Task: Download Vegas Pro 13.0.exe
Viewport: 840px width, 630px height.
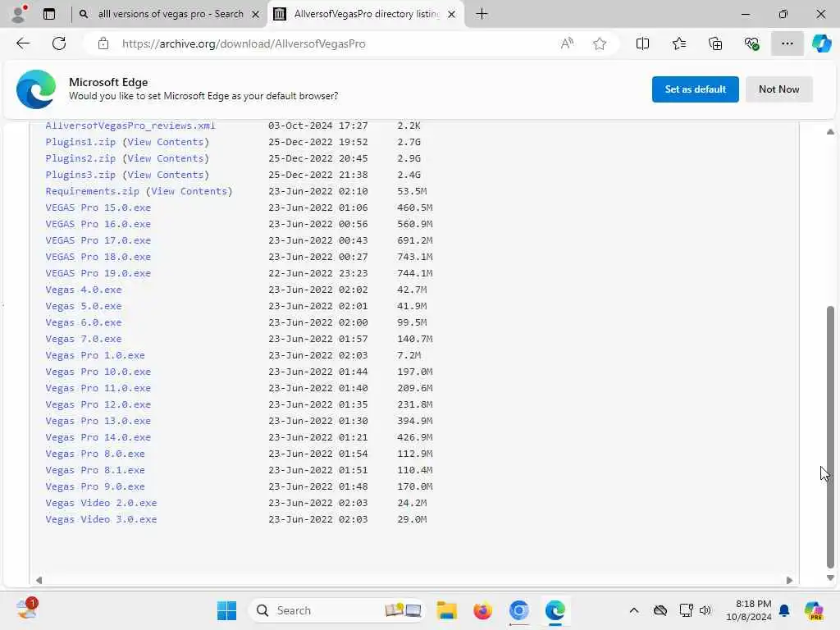Action: pyautogui.click(x=98, y=421)
